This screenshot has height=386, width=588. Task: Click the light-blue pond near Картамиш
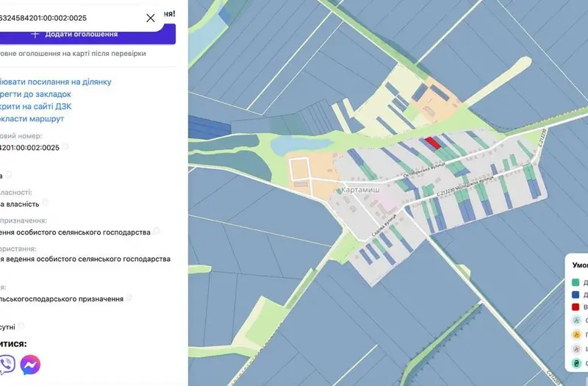tap(301, 145)
